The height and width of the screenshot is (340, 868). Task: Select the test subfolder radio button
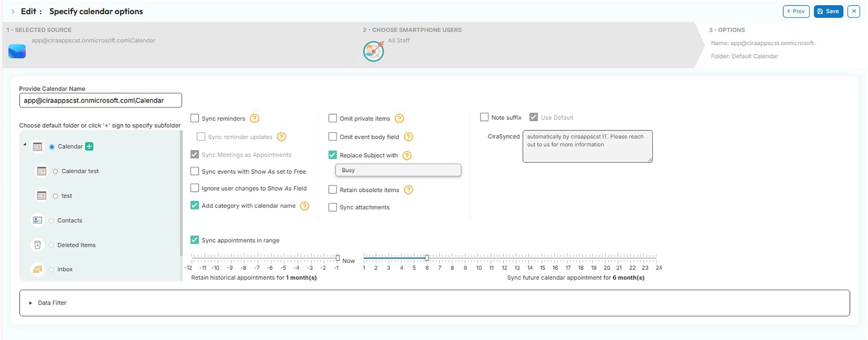click(x=56, y=196)
